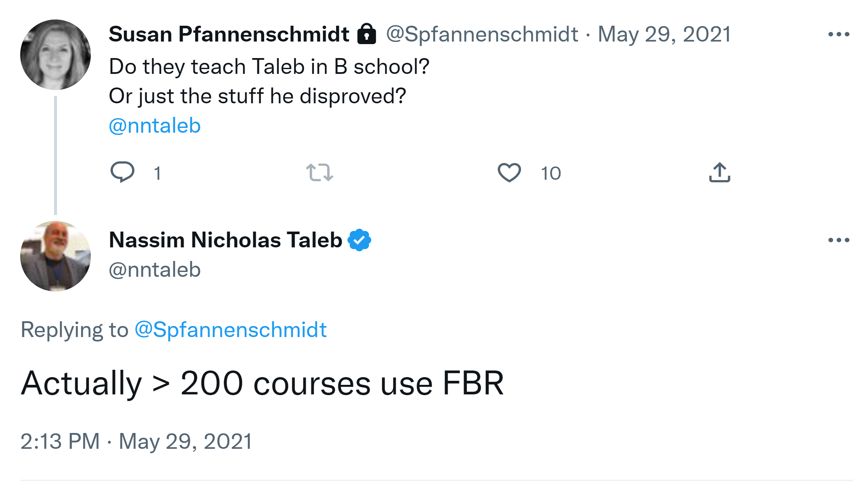The width and height of the screenshot is (868, 494).
Task: Click the reply speech bubble icon
Action: (x=122, y=172)
